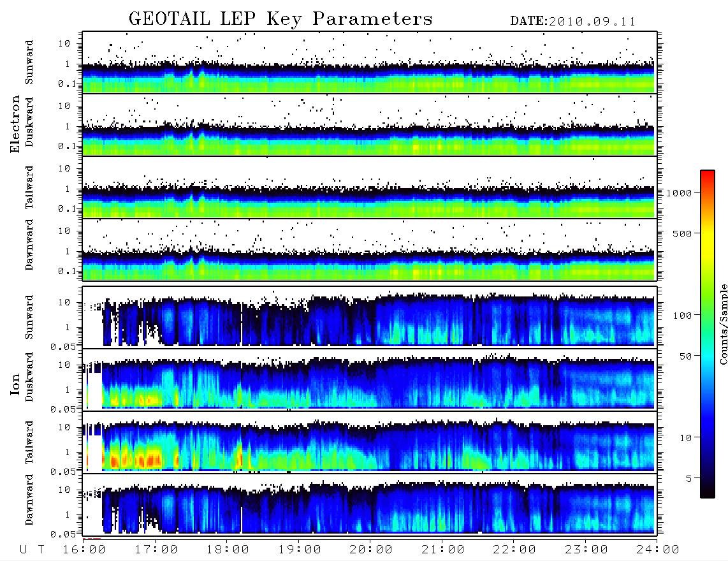728x561 pixels.
Task: Click the U T time axis label
Action: point(32,550)
